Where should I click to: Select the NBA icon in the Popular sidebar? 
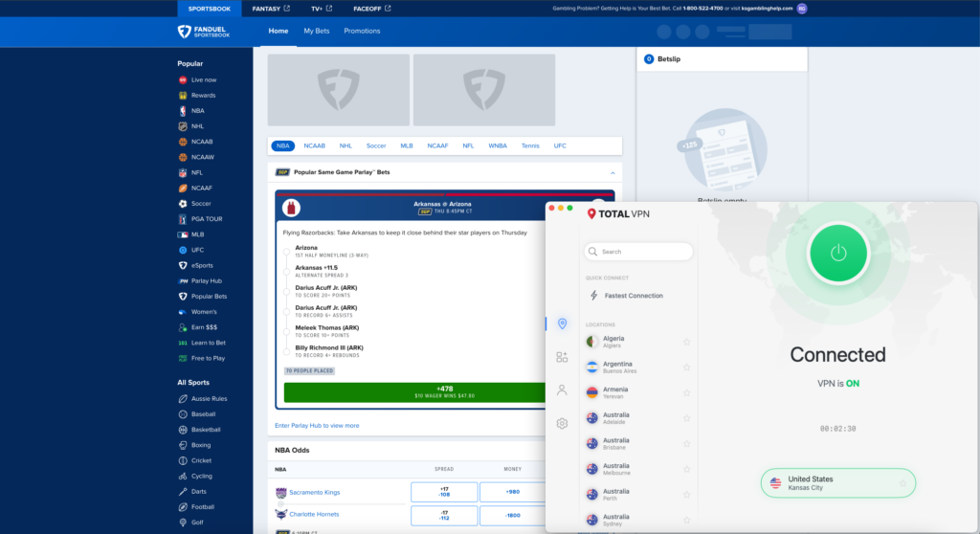click(183, 111)
